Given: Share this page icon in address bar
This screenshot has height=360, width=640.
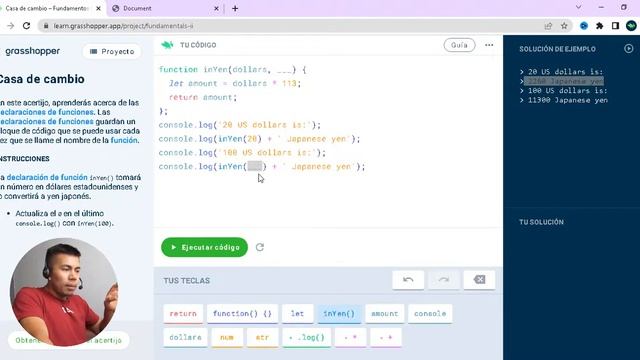Looking at the screenshot, I should [548, 26].
